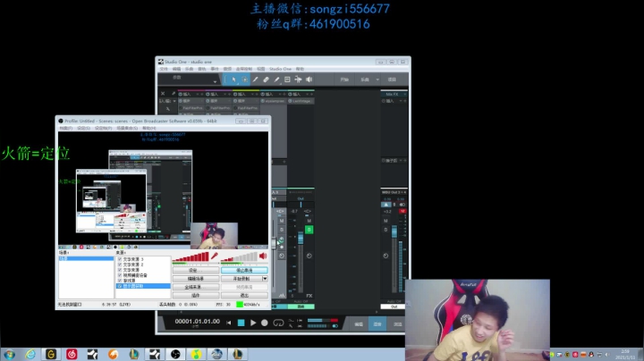Screen dimensions: 644x361
Task: Click the 项目 Project button in Studio One
Action: tap(392, 80)
